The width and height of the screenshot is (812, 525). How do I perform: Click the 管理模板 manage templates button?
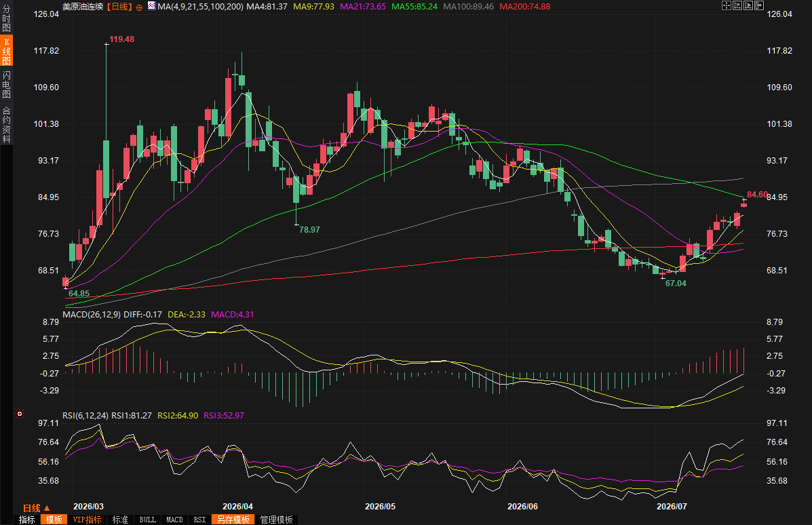pos(277,520)
